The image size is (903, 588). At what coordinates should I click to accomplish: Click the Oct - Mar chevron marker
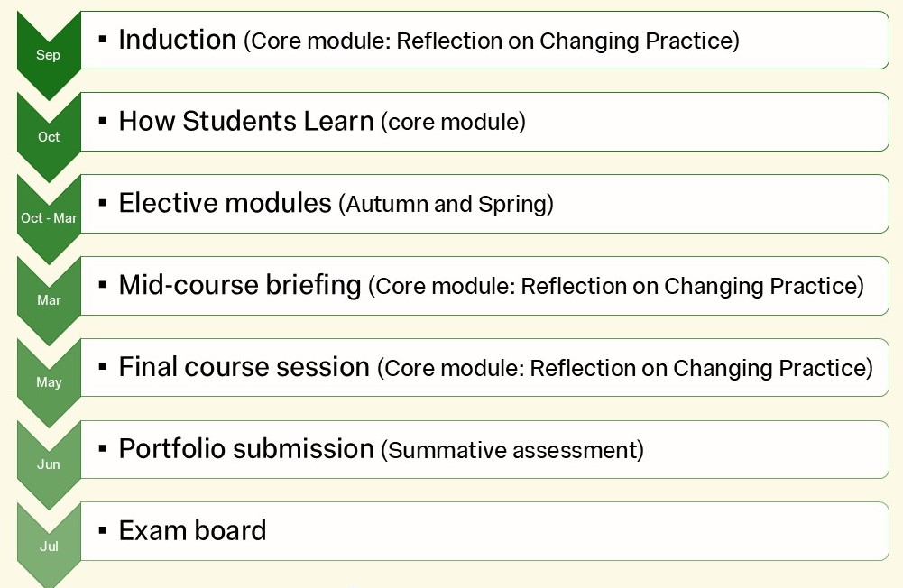click(49, 218)
